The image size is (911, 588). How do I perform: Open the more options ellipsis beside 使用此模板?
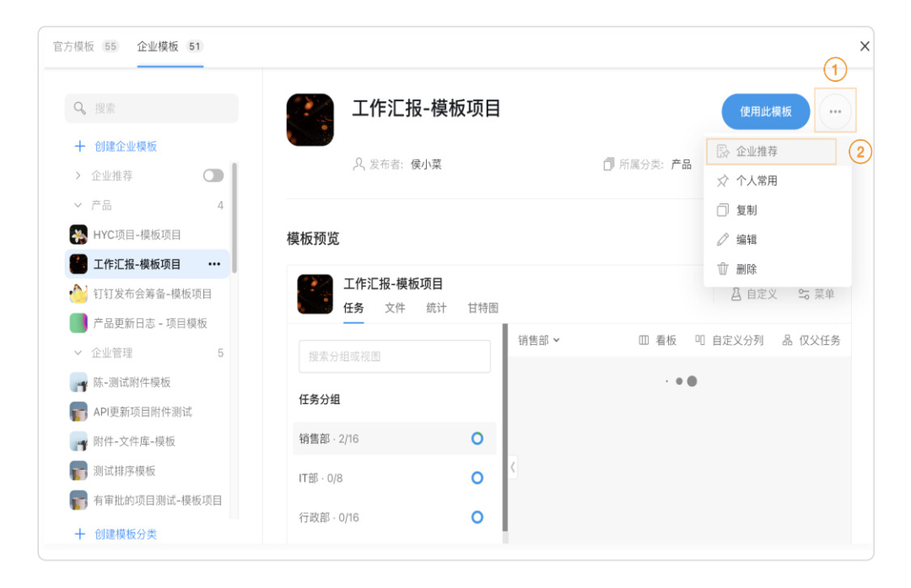coord(835,111)
